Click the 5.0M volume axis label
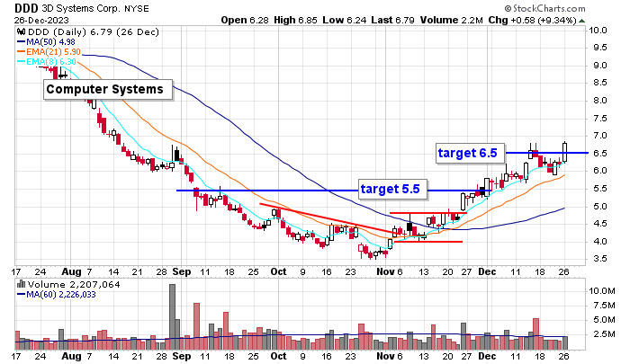This screenshot has width=630, height=364. [x=604, y=320]
